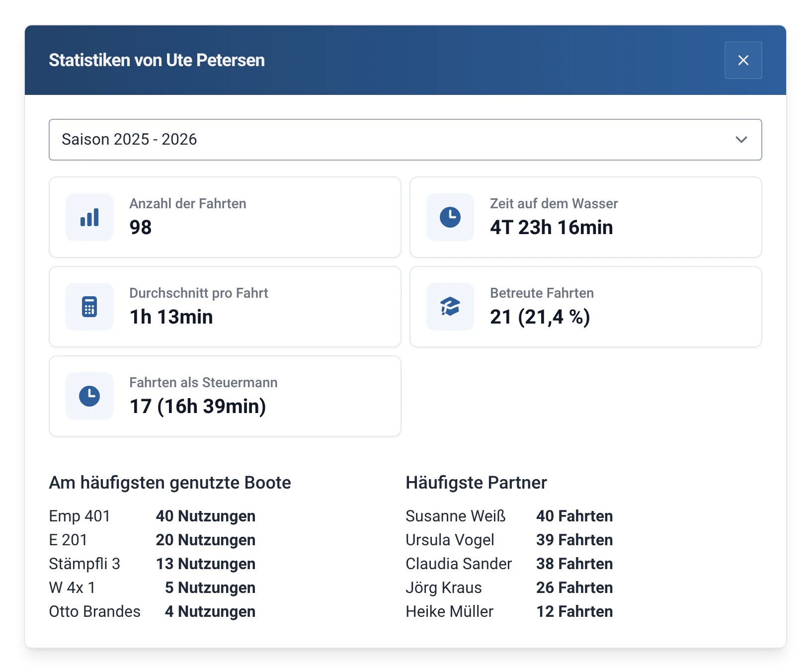Screen dimensions: 811x672
Task: Click the Anzahl der Fahrten label
Action: tap(188, 204)
